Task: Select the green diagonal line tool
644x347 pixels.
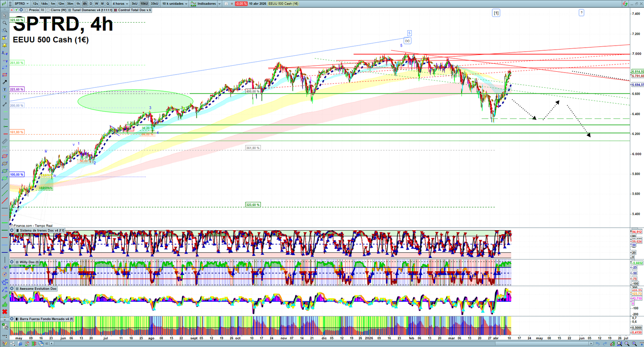Action: (x=4, y=193)
